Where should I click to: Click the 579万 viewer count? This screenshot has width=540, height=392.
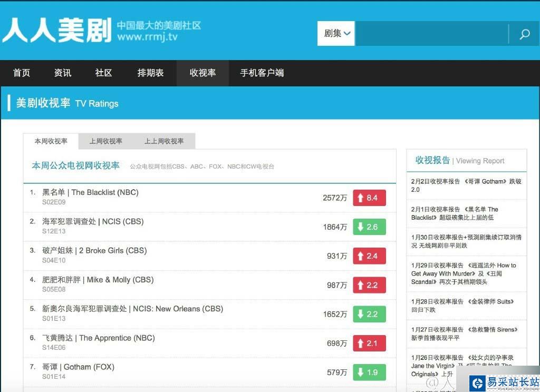[x=337, y=373]
